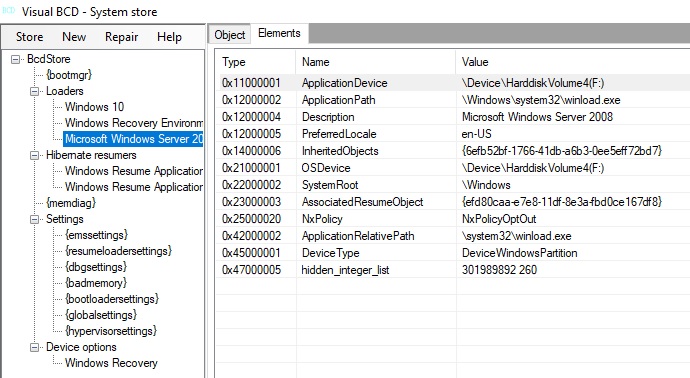Screen dimensions: 690x378
Task: Select the BcdStore tree item
Action: tap(48, 59)
